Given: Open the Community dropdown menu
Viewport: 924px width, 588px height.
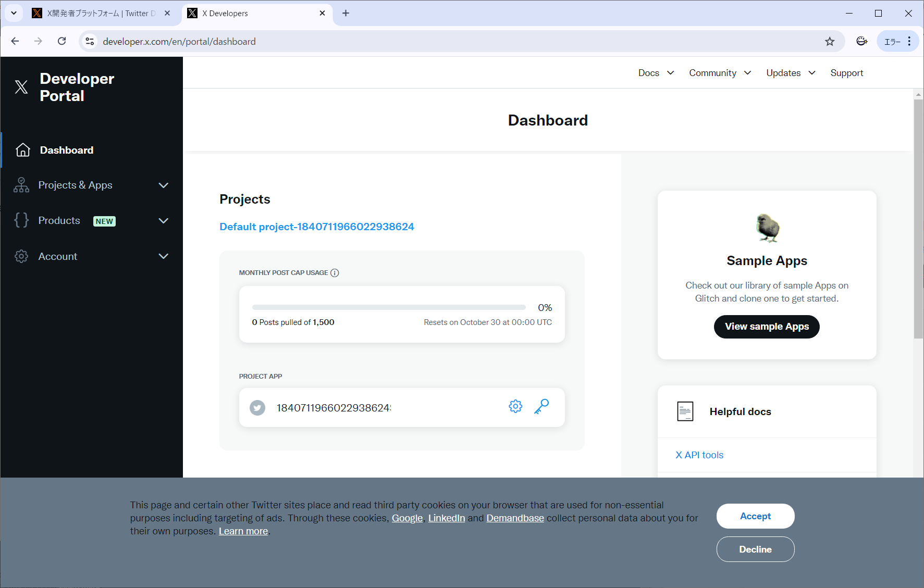Looking at the screenshot, I should [719, 73].
